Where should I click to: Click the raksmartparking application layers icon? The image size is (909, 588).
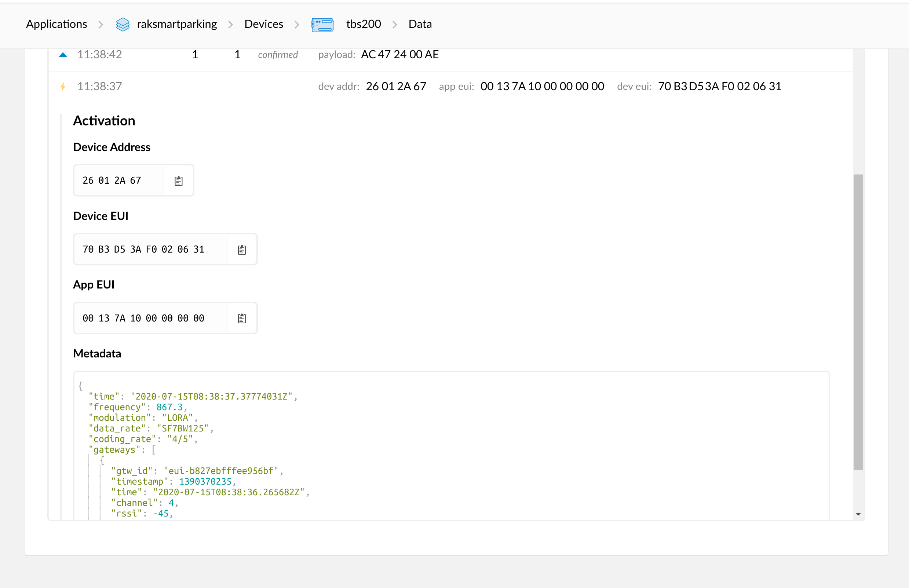coord(123,25)
